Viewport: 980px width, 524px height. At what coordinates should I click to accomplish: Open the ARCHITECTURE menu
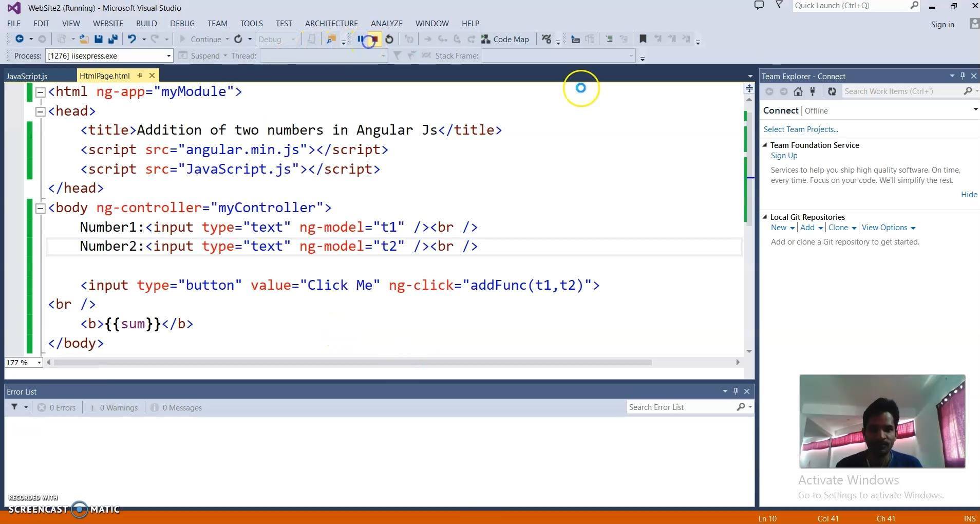[331, 23]
